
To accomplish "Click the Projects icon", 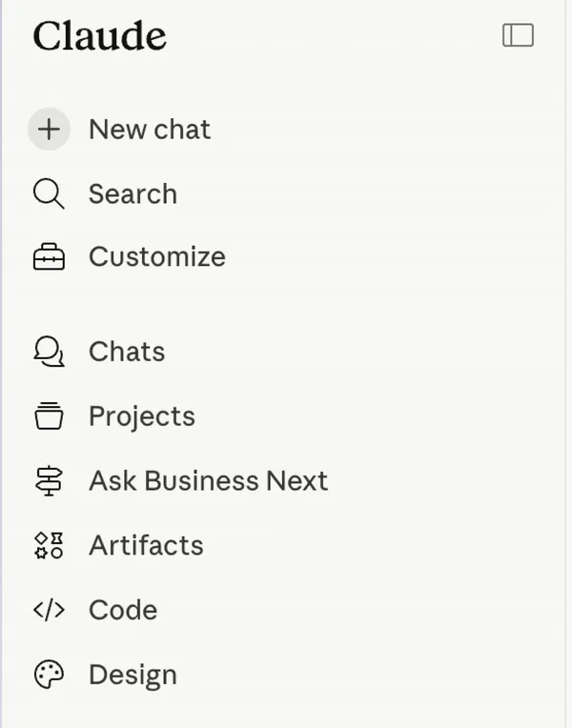I will click(49, 416).
